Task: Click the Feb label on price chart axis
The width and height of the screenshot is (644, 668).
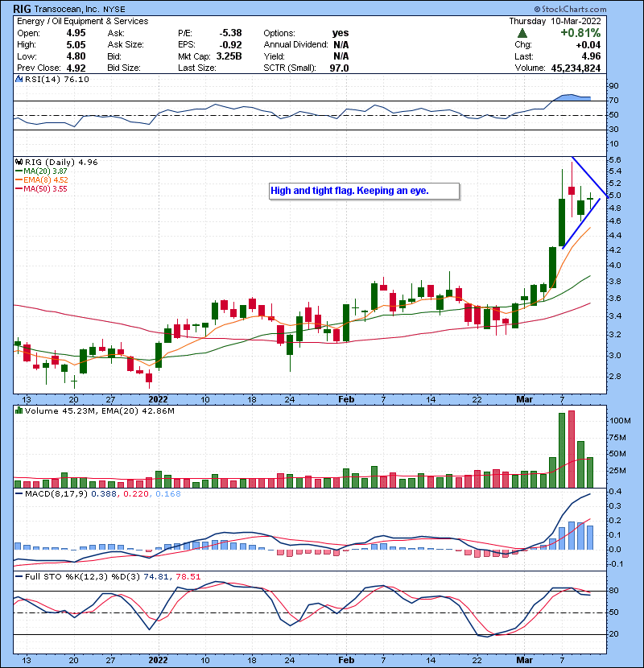Action: pyautogui.click(x=346, y=400)
